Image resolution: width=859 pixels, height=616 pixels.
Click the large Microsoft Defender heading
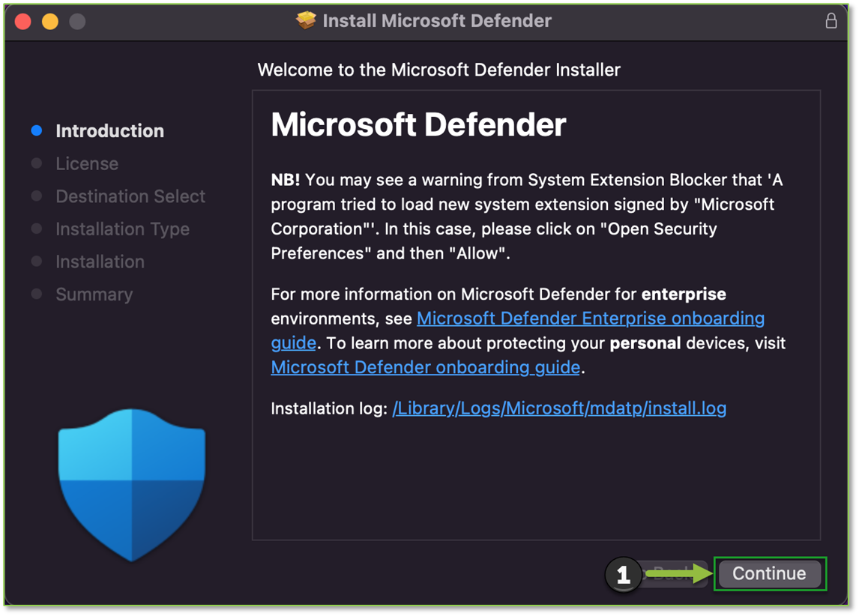tap(418, 125)
